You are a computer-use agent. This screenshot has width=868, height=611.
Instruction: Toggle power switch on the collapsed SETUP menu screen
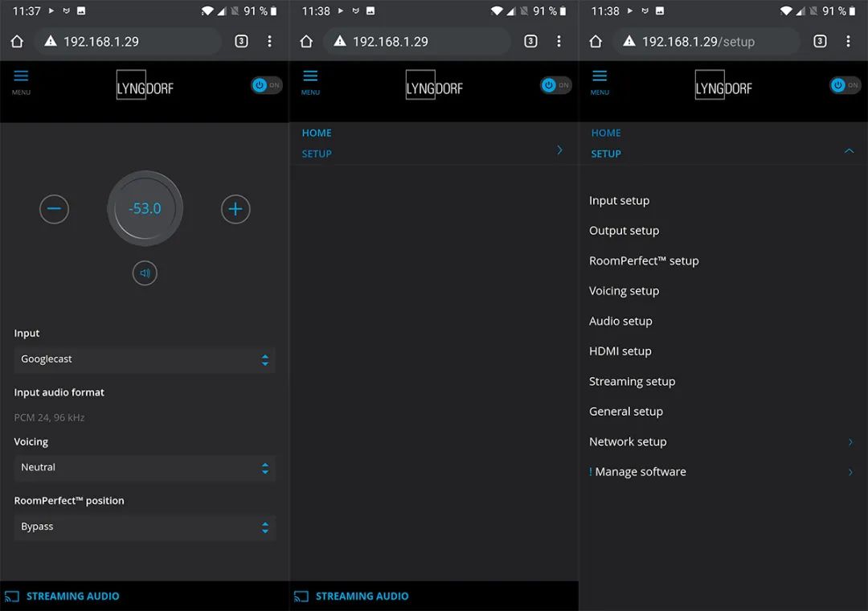555,85
